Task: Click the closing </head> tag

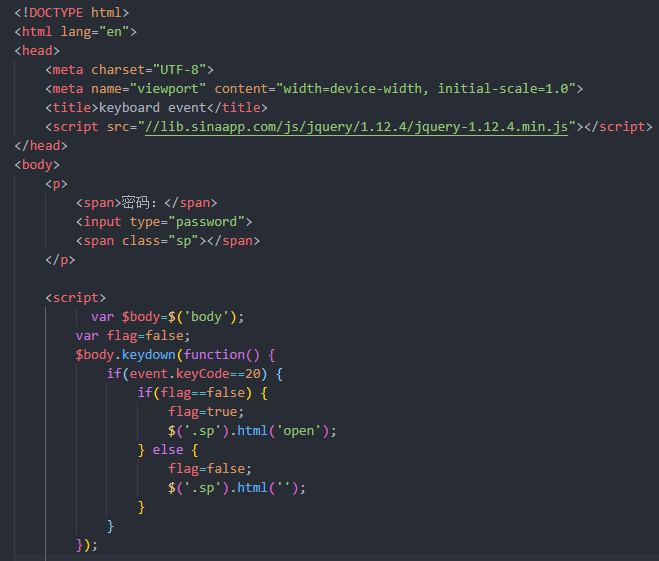Action: (x=41, y=145)
